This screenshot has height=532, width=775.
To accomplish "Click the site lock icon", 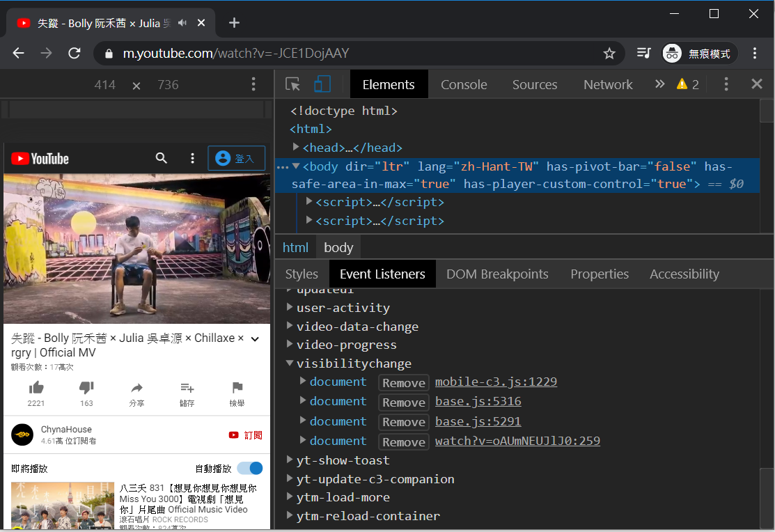I will pos(109,54).
